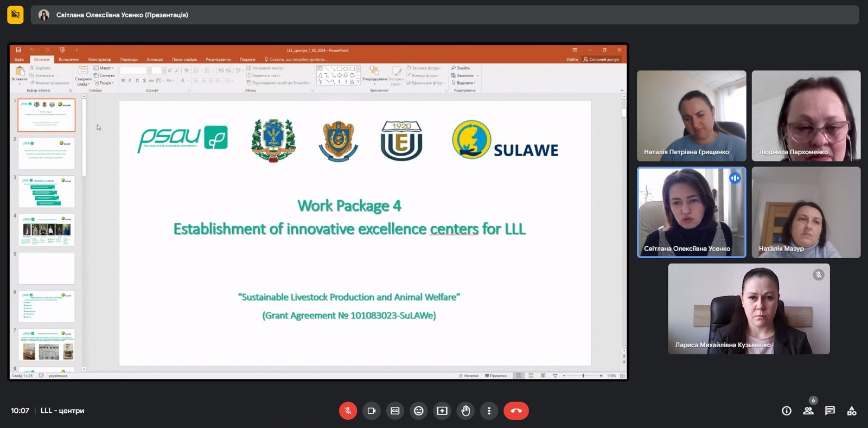Viewport: 868px width, 428px height.
Task: Click the zoom slider in PowerPoint status bar
Action: [x=583, y=375]
